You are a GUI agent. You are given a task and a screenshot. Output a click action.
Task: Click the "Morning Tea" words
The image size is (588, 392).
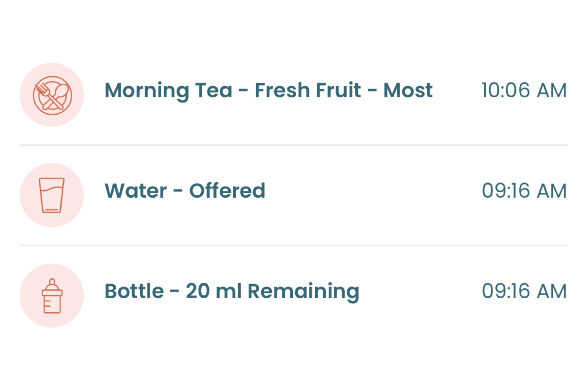click(x=169, y=91)
